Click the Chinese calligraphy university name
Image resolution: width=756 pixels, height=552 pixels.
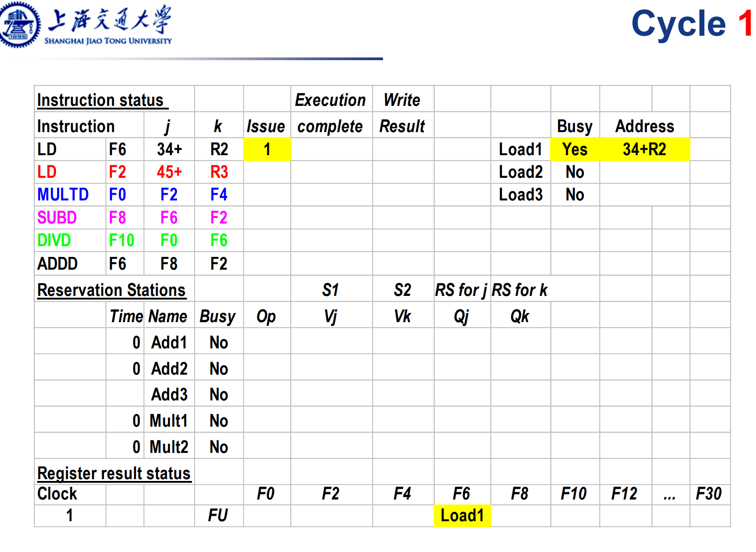(x=110, y=19)
